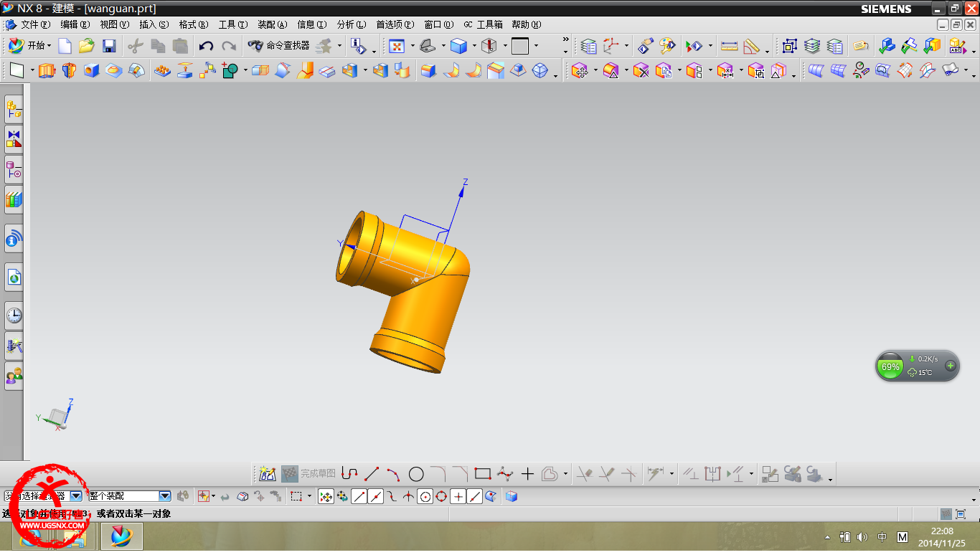980x555 pixels.
Task: Open the Constraint Navigator sidebar tab
Action: (14, 139)
